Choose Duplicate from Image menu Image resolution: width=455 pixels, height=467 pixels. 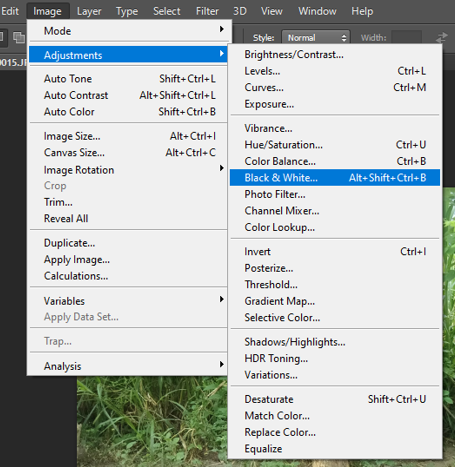[129, 243]
